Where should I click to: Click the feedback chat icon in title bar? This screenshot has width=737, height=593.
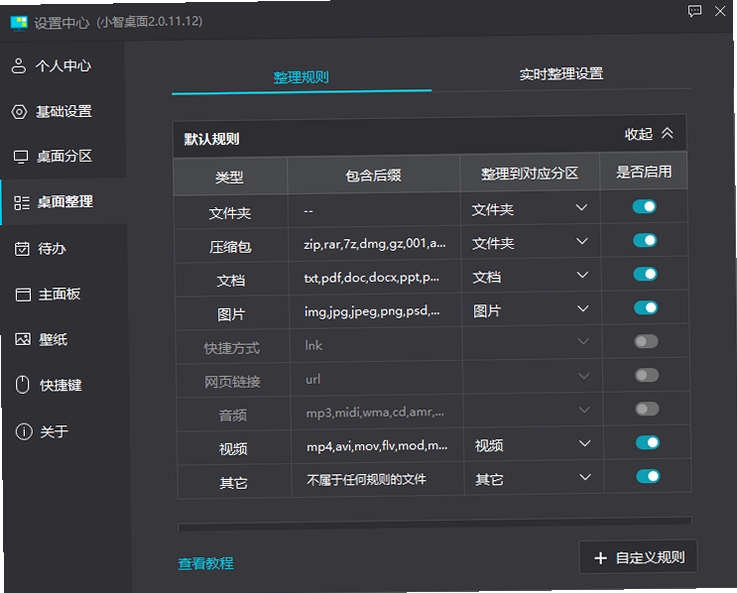point(694,10)
